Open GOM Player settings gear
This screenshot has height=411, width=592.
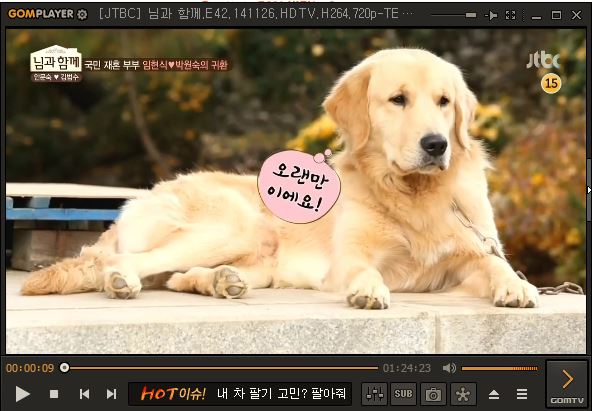point(82,15)
